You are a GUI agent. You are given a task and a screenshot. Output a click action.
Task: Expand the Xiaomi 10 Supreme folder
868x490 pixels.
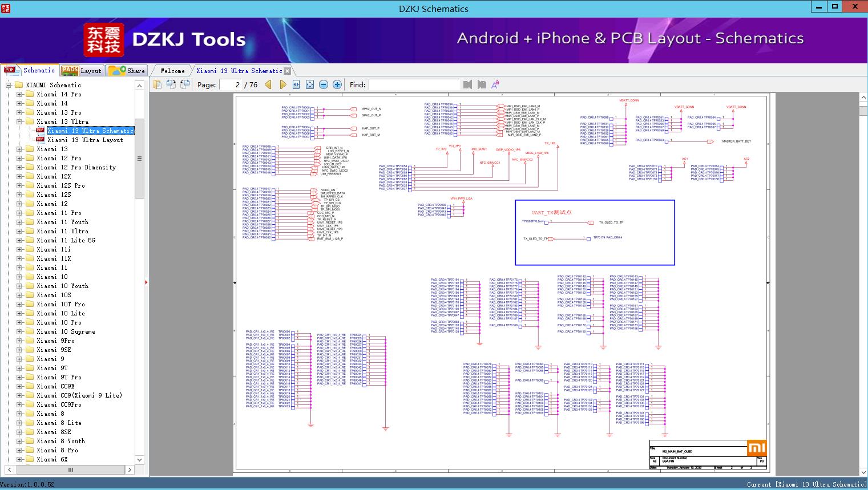19,331
